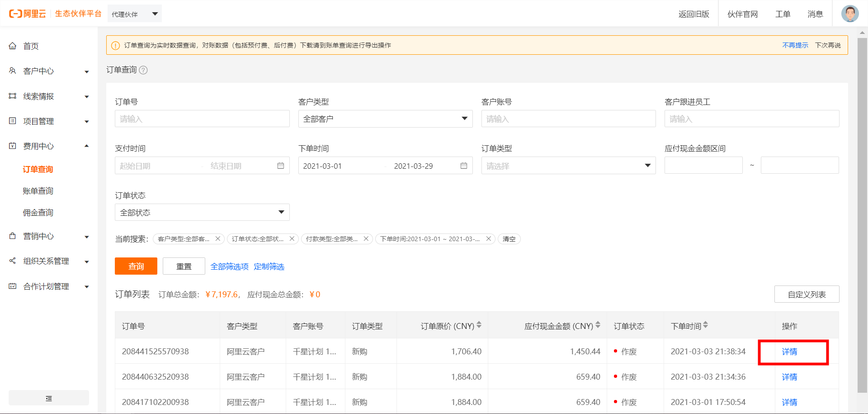Expand the 营销中心 menu
Viewport: 868px width, 414px height.
87,237
